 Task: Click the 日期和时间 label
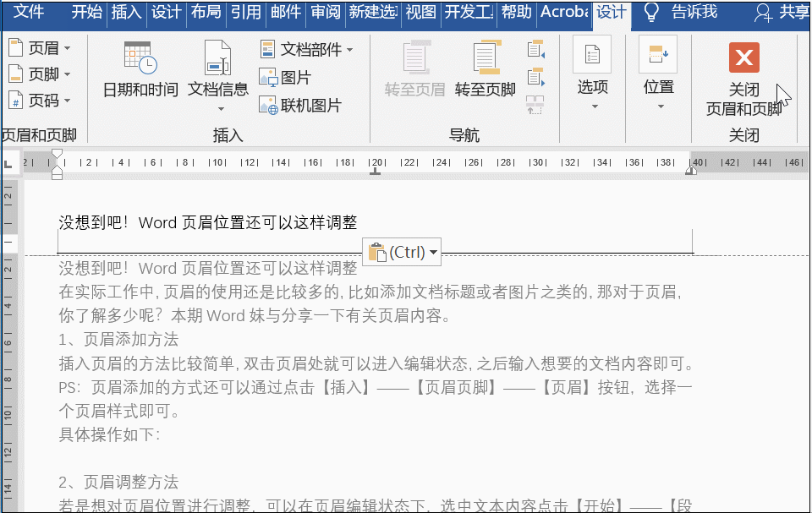click(x=140, y=90)
